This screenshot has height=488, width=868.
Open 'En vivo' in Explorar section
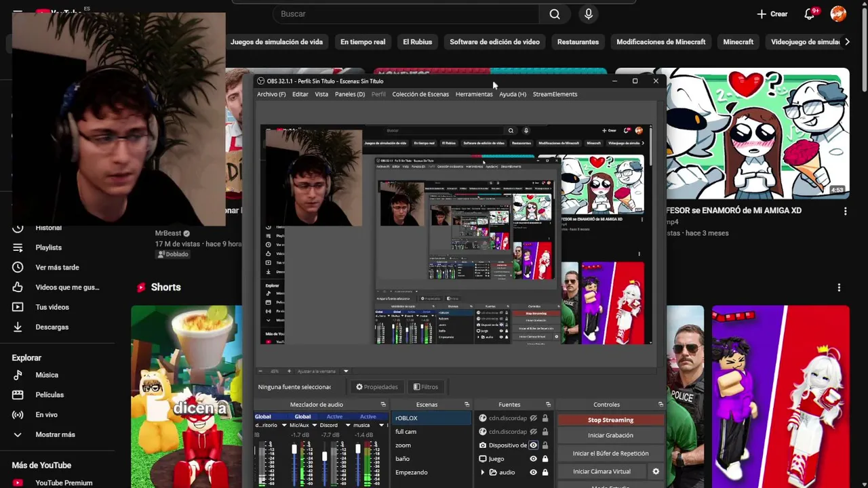click(x=46, y=415)
